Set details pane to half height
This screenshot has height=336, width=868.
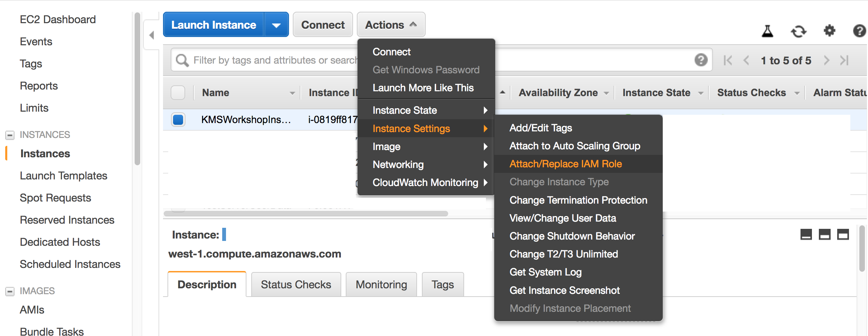pos(824,234)
